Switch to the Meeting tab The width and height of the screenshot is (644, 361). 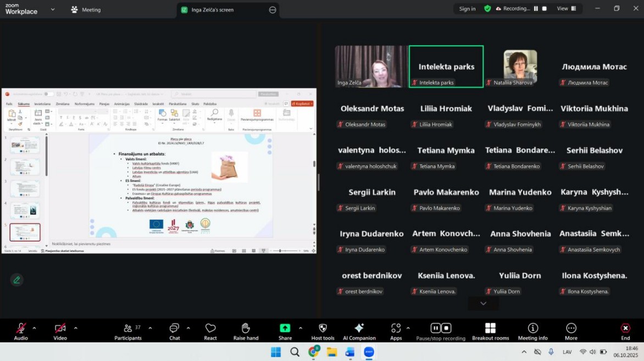click(86, 9)
